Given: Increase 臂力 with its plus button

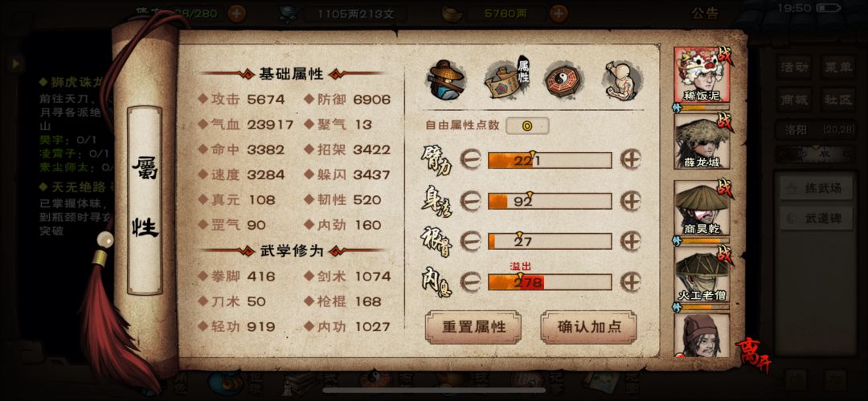Looking at the screenshot, I should point(630,159).
